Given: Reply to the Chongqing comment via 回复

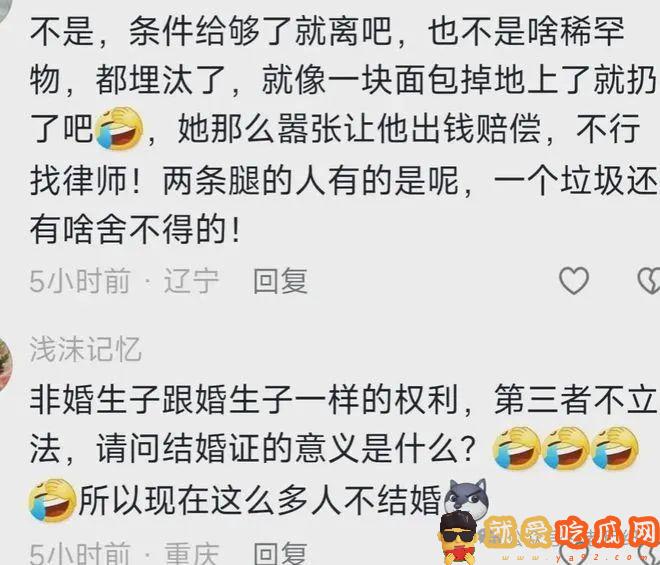Looking at the screenshot, I should click(x=280, y=553).
